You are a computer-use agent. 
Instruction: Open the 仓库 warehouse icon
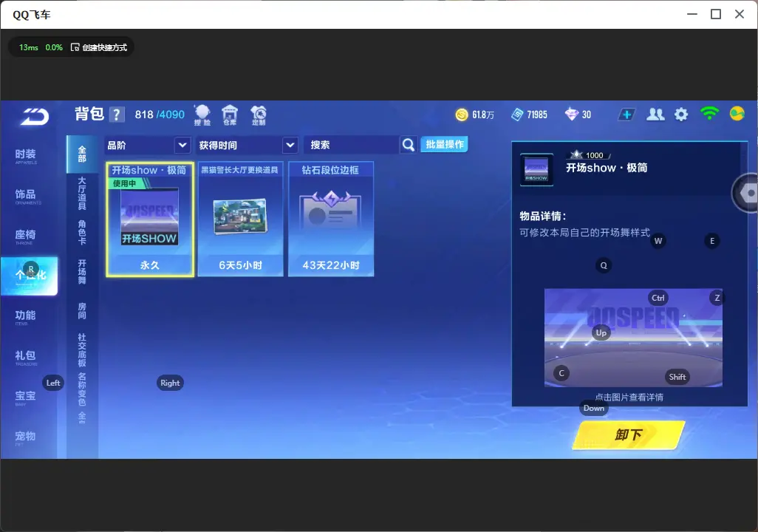tap(230, 115)
